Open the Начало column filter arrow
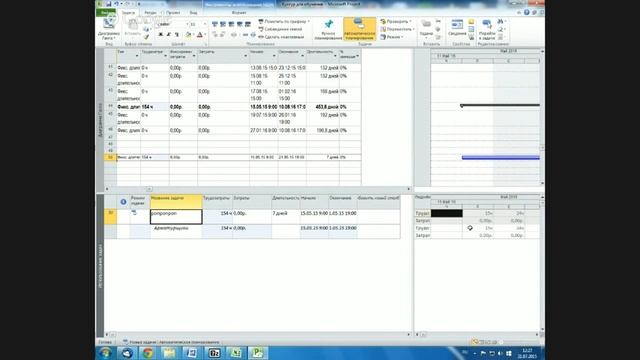The width and height of the screenshot is (640, 360). click(274, 56)
